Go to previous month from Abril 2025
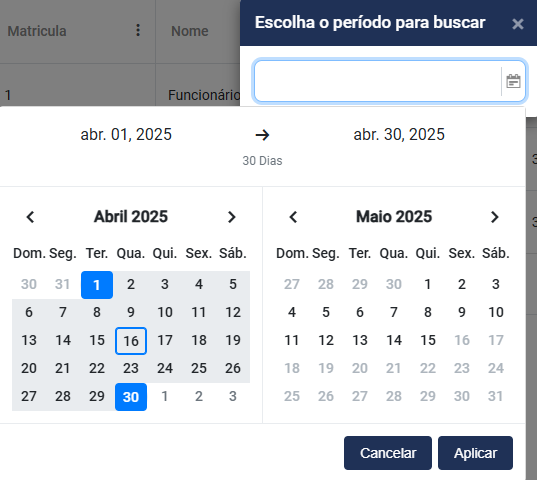The width and height of the screenshot is (537, 480). click(x=30, y=217)
